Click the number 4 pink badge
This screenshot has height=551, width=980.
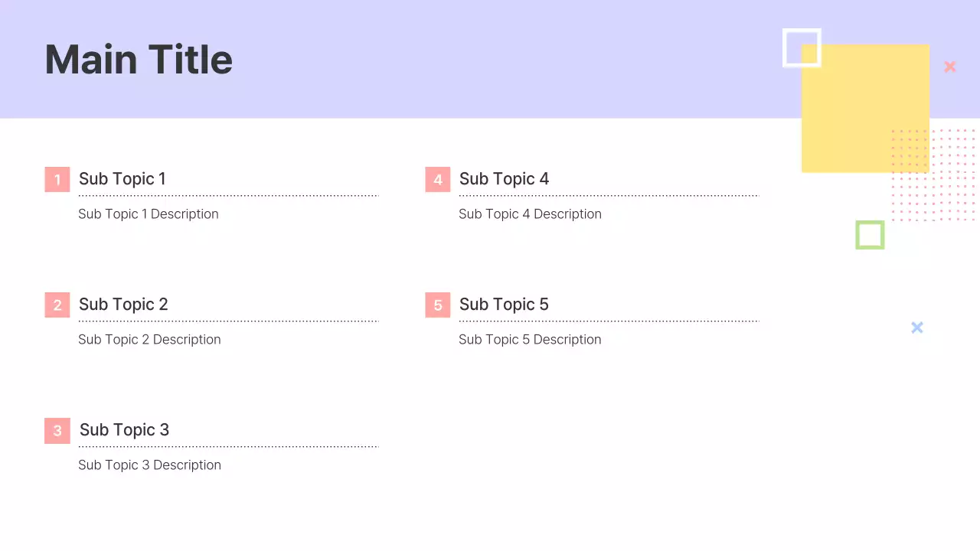[438, 180]
